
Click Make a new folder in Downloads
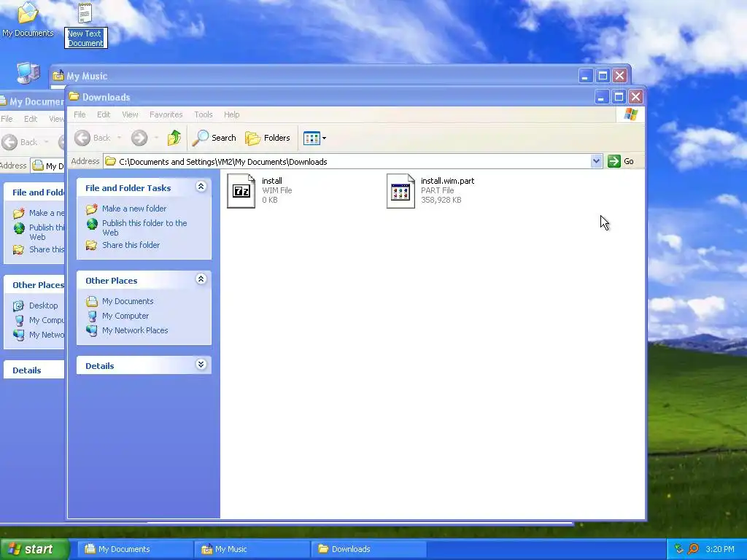click(x=134, y=209)
